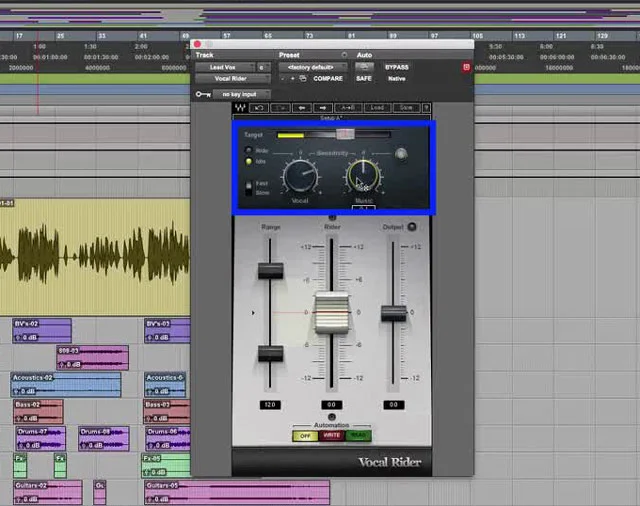Select the Drums-08 clip

pyautogui.click(x=104, y=439)
